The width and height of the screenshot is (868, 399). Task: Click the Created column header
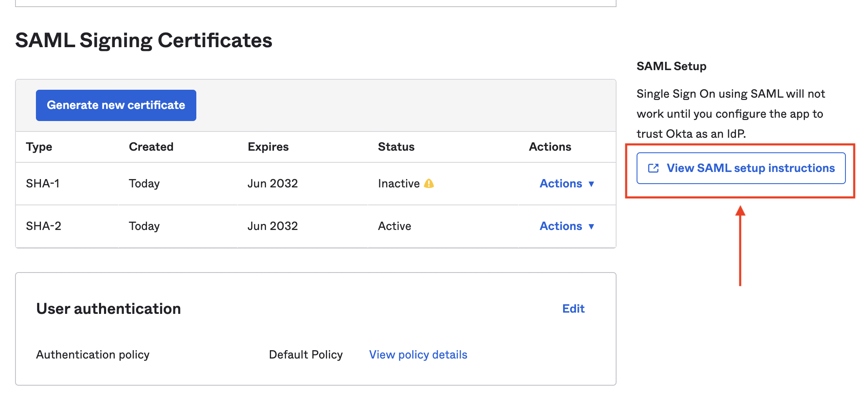click(x=151, y=146)
